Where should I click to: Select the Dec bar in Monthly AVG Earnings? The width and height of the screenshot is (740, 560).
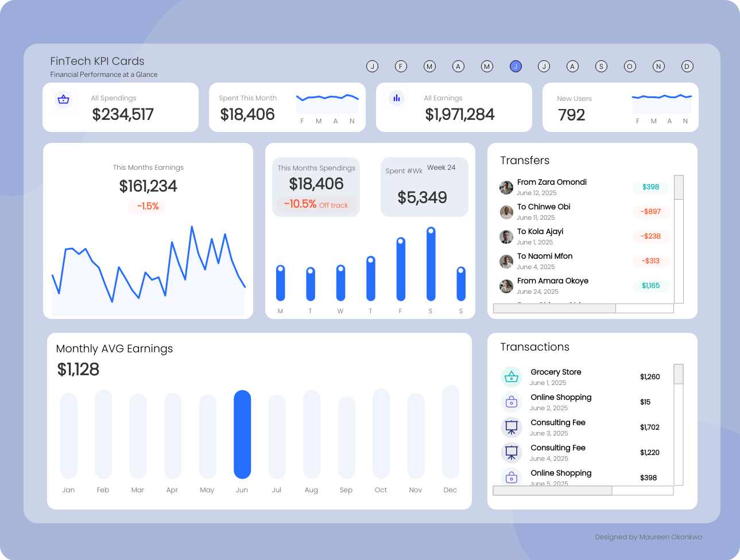(x=451, y=432)
